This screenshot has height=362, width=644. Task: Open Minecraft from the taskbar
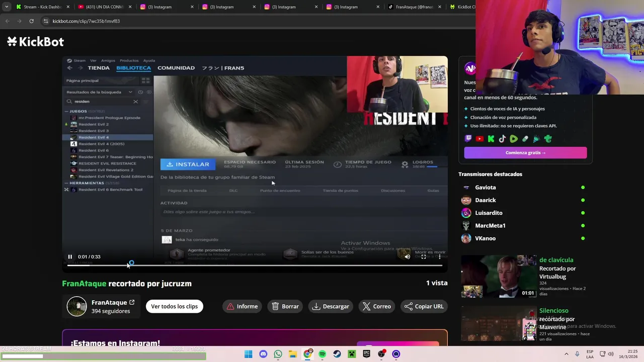click(352, 354)
